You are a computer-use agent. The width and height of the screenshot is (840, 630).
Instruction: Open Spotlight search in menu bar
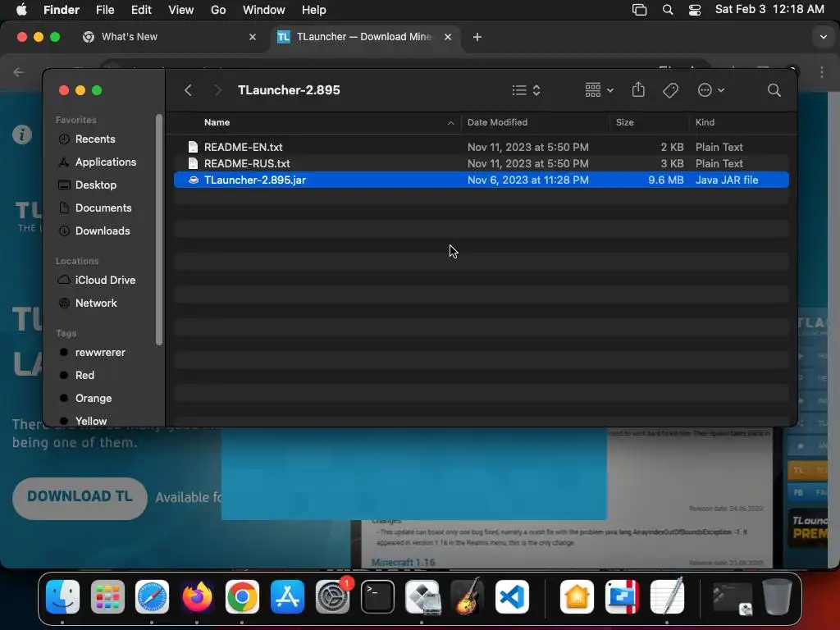point(668,10)
